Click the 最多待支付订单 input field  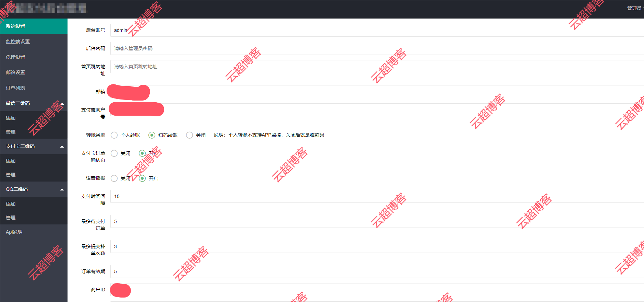[377, 221]
